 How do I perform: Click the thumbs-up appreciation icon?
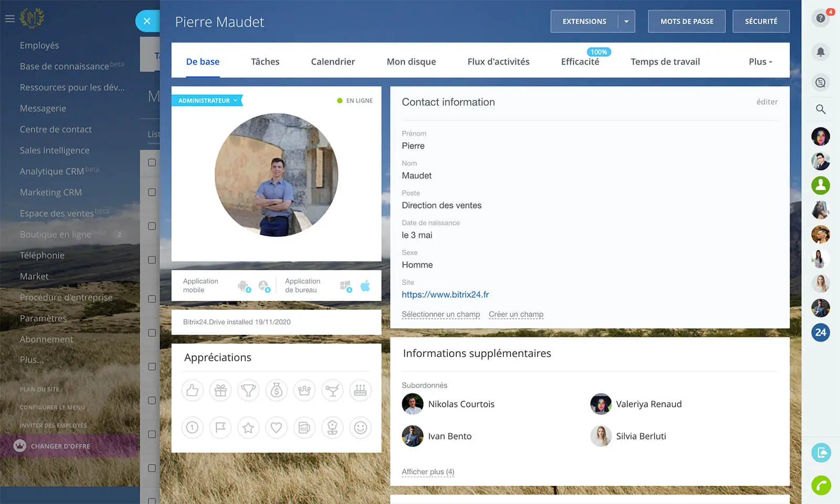[x=192, y=391]
